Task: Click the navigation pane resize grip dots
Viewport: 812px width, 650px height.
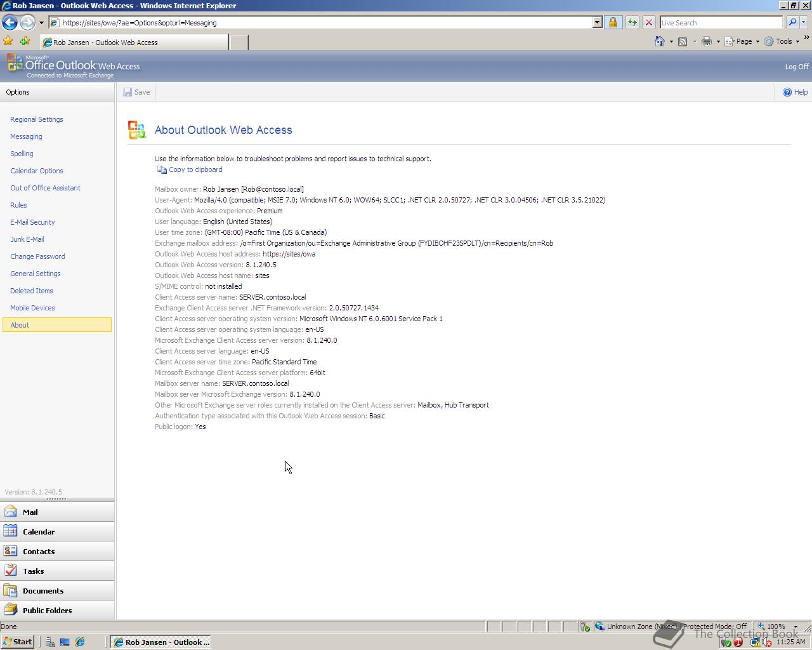Action: (56, 499)
